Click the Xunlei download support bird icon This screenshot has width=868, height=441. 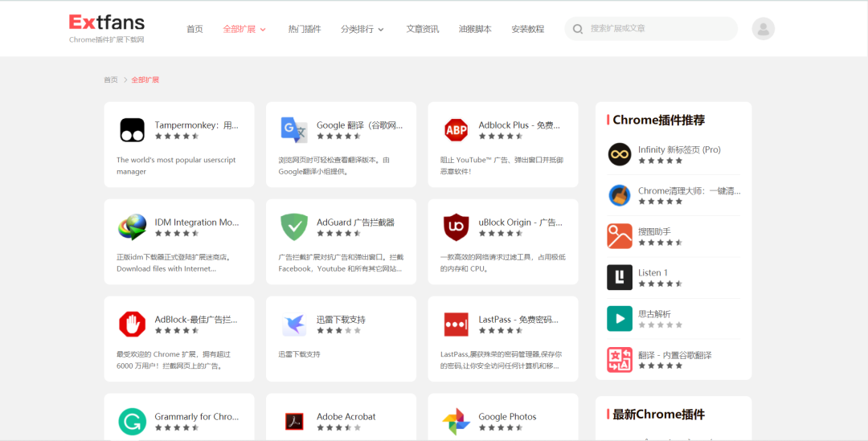[294, 325]
